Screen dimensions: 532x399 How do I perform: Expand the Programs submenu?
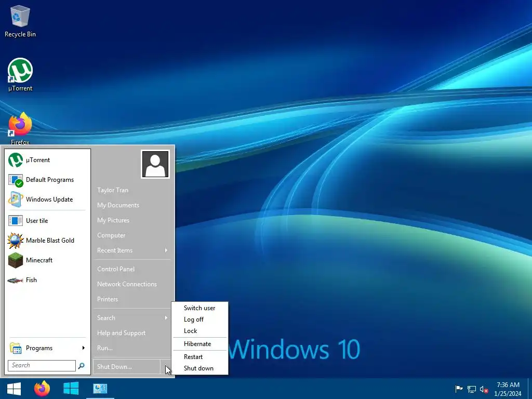(x=46, y=348)
